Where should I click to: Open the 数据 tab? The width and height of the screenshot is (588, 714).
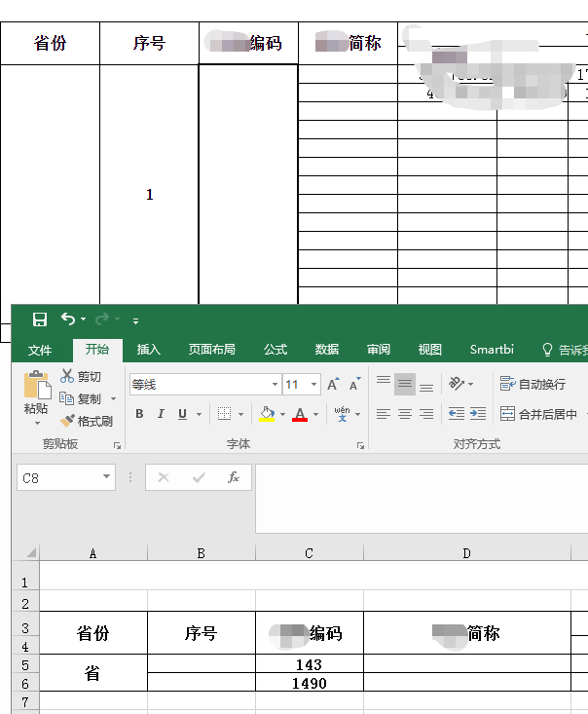(x=327, y=350)
